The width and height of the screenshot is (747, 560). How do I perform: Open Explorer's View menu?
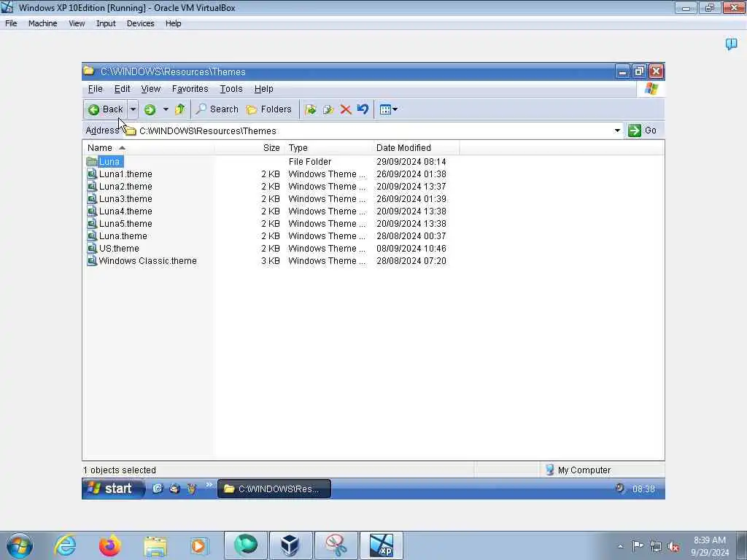150,89
